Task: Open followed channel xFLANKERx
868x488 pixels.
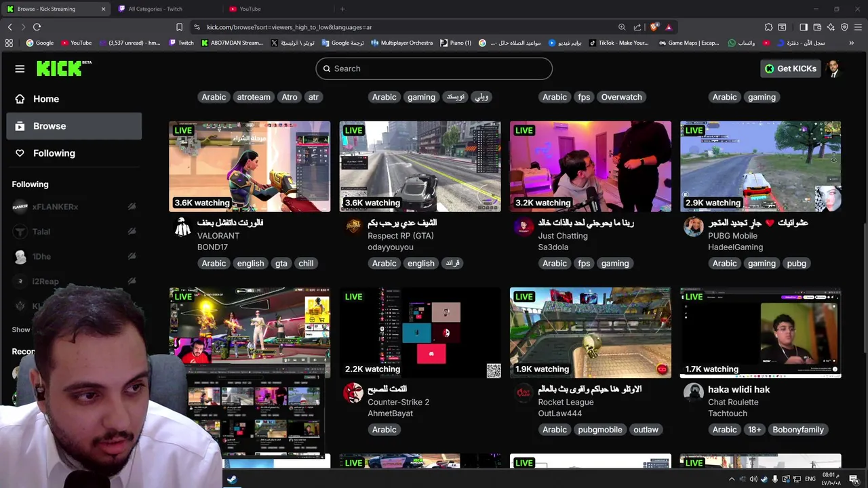Action: pyautogui.click(x=55, y=207)
